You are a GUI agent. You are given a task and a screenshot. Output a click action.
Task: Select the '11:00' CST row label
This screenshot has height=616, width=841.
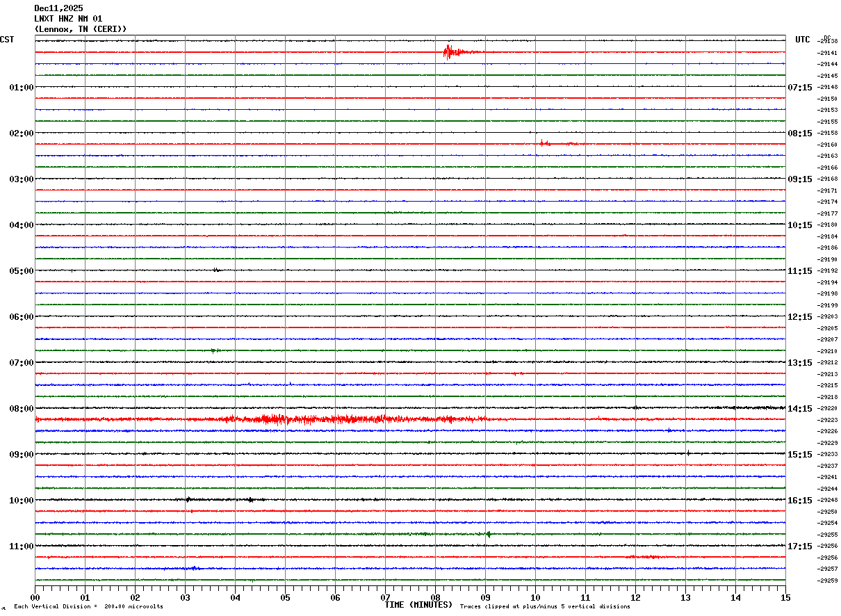click(22, 546)
